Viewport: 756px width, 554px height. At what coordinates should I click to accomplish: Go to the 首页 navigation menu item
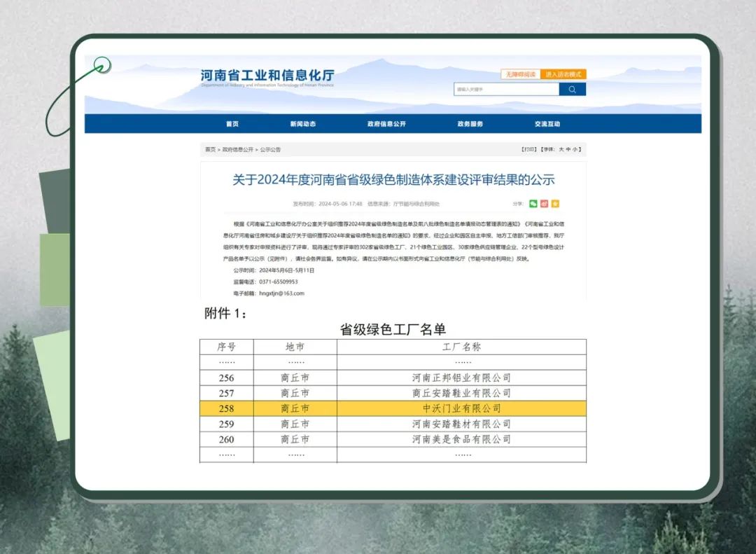tap(232, 124)
